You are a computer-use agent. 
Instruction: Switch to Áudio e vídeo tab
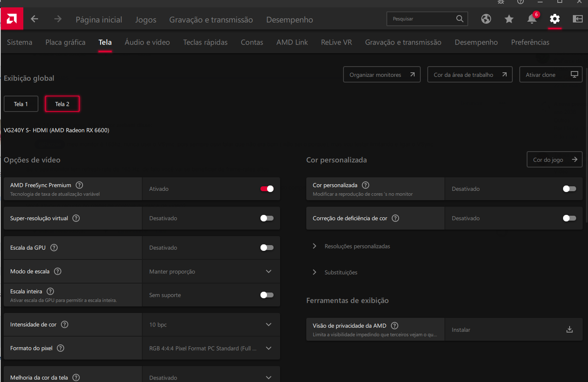pos(147,42)
